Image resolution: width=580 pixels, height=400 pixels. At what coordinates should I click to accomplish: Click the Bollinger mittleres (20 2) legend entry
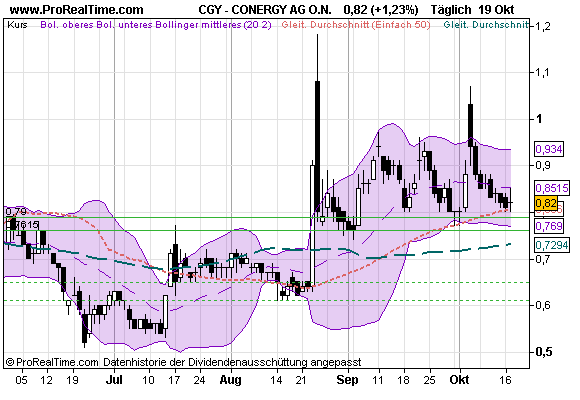pyautogui.click(x=213, y=25)
